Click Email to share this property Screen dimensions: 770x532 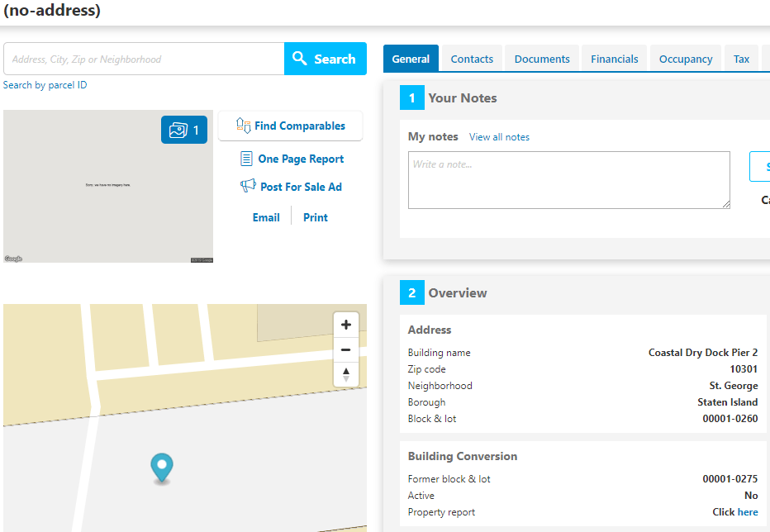point(266,216)
